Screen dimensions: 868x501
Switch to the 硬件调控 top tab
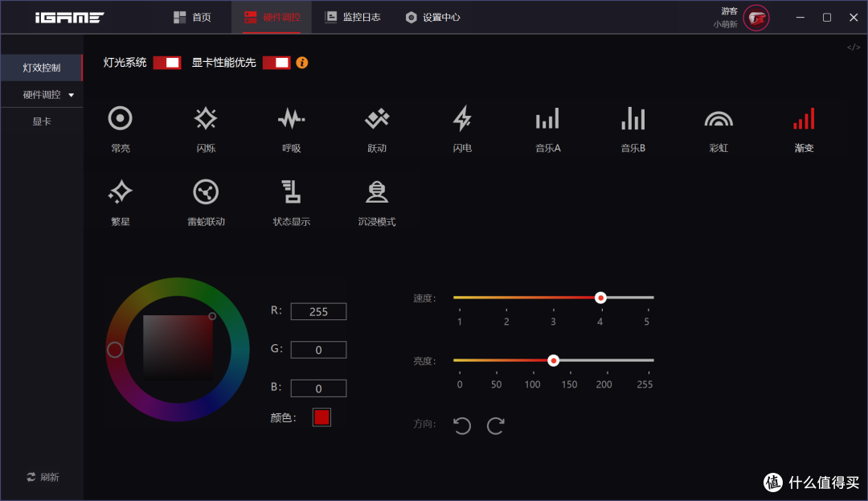[x=272, y=17]
